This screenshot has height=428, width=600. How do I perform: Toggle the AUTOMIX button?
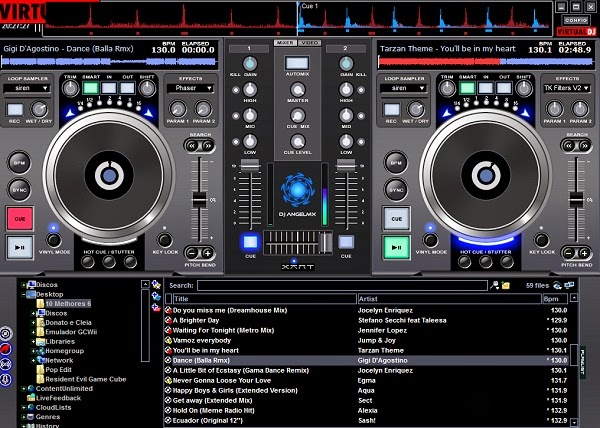click(x=297, y=63)
